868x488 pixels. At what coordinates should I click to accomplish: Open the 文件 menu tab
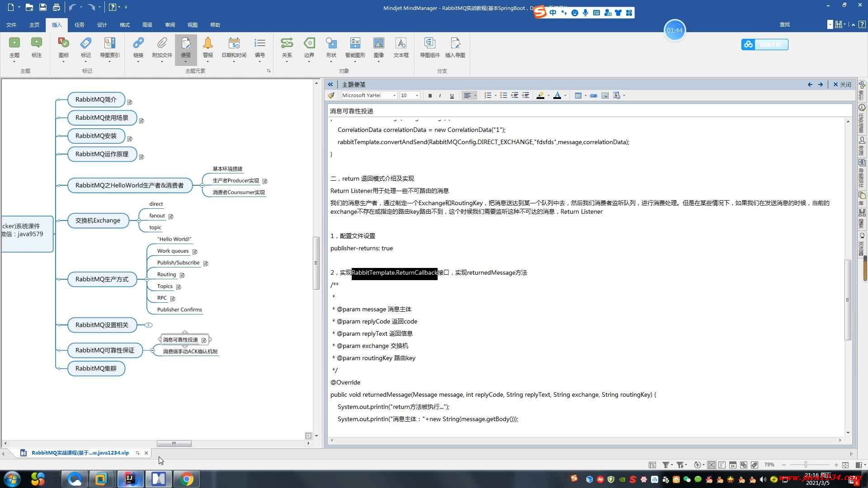coord(11,25)
